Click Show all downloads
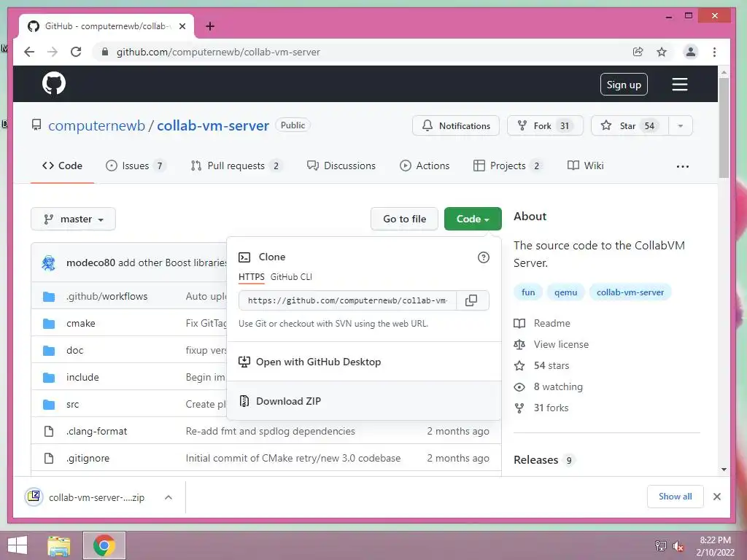The image size is (747, 560). (x=675, y=497)
